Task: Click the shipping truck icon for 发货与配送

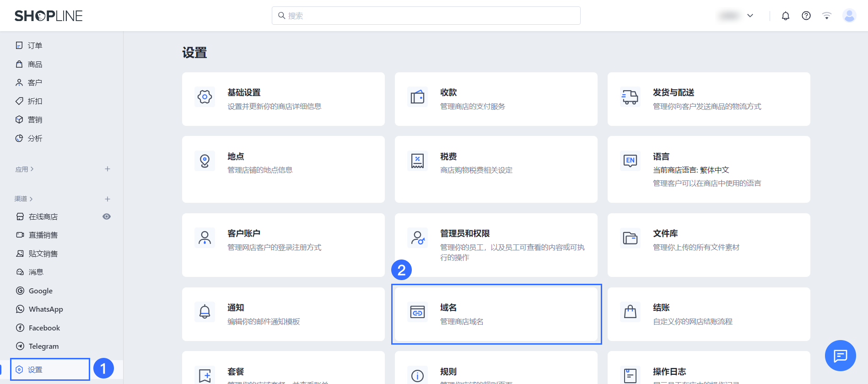Action: click(630, 97)
